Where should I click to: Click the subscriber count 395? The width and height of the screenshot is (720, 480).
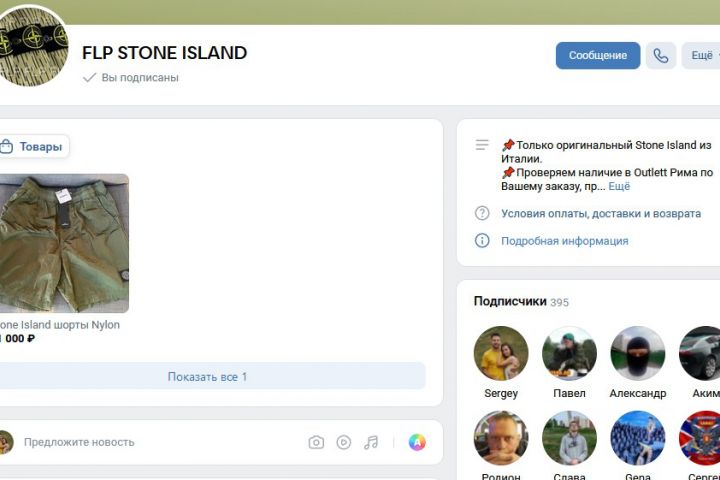coord(559,302)
